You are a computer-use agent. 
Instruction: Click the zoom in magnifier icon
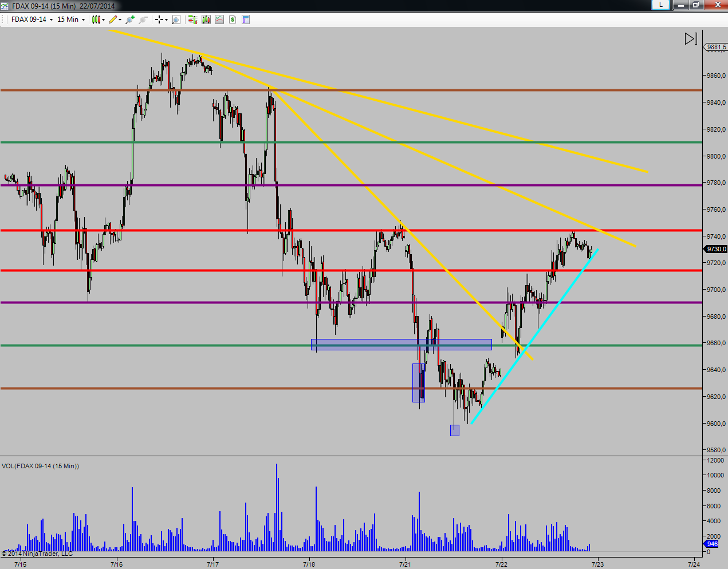tap(130, 19)
